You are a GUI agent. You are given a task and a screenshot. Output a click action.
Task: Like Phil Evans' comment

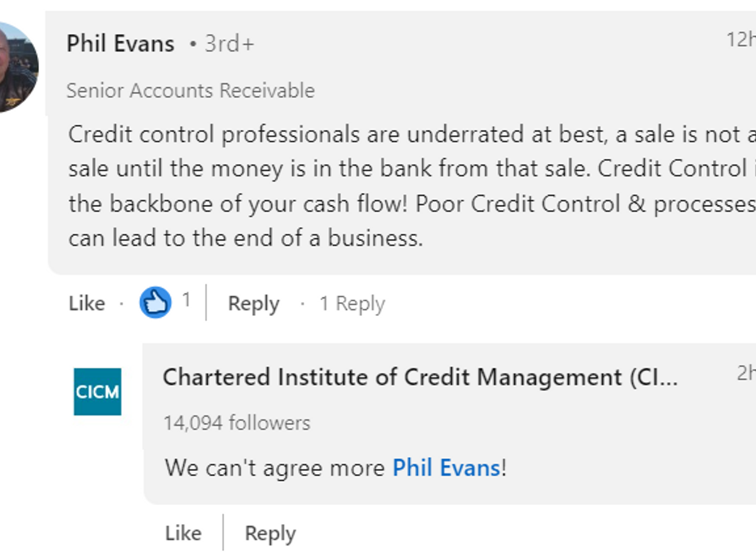(x=87, y=303)
